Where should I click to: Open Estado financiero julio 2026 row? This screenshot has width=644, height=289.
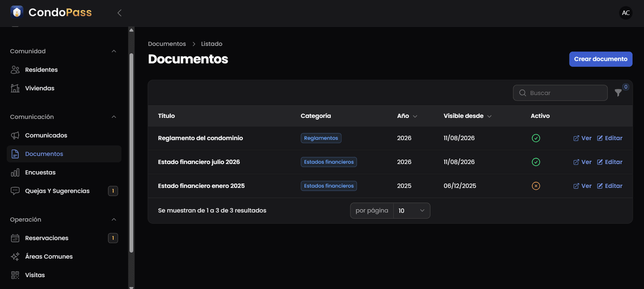[x=390, y=162]
